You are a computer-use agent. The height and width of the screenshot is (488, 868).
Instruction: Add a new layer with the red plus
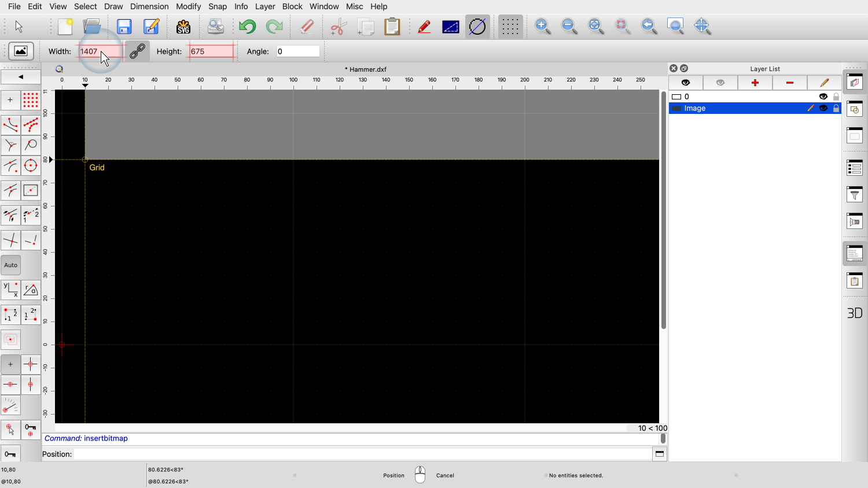pyautogui.click(x=755, y=83)
